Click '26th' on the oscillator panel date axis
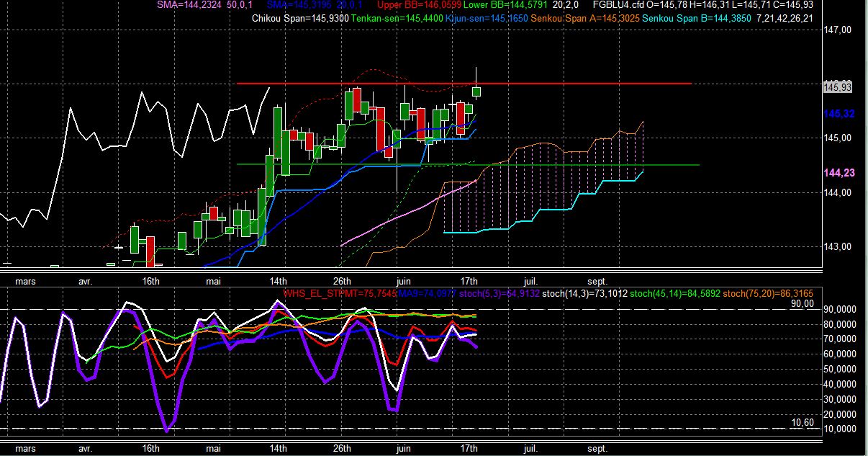 pyautogui.click(x=342, y=448)
